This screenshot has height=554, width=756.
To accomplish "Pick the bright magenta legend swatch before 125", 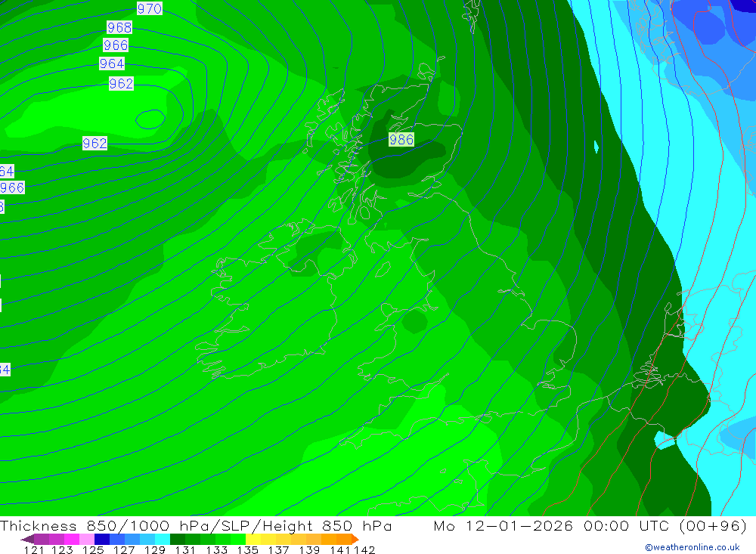I will [71, 539].
